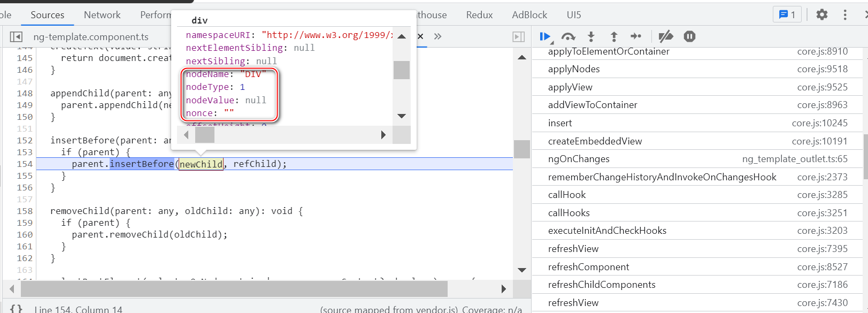
Task: Step over next function call
Action: (568, 36)
